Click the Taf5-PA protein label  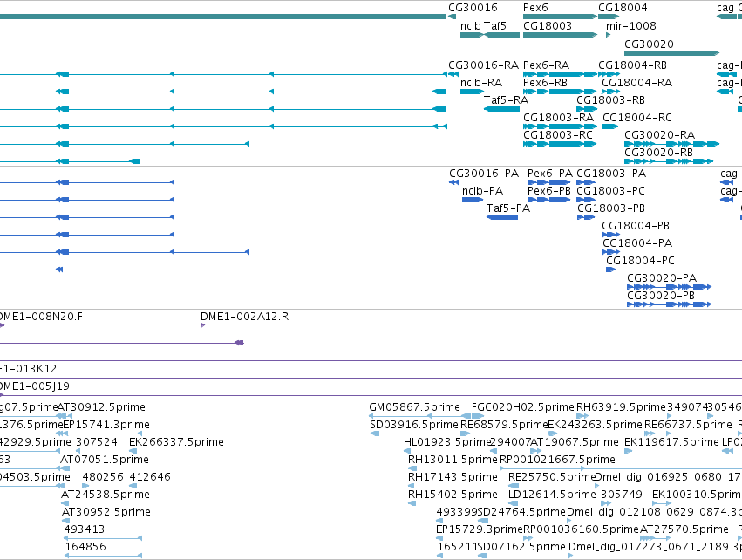coord(508,208)
